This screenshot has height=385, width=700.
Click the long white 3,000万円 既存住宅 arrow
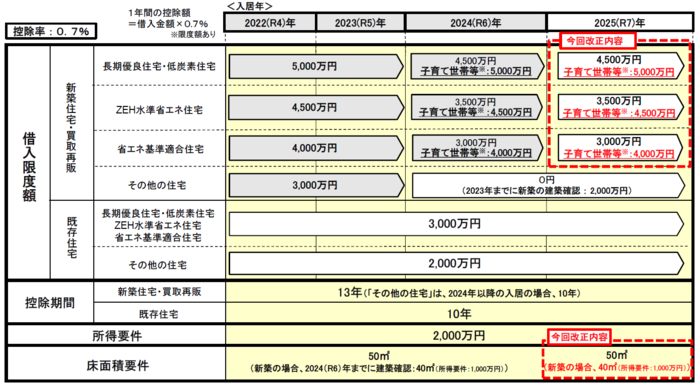456,224
